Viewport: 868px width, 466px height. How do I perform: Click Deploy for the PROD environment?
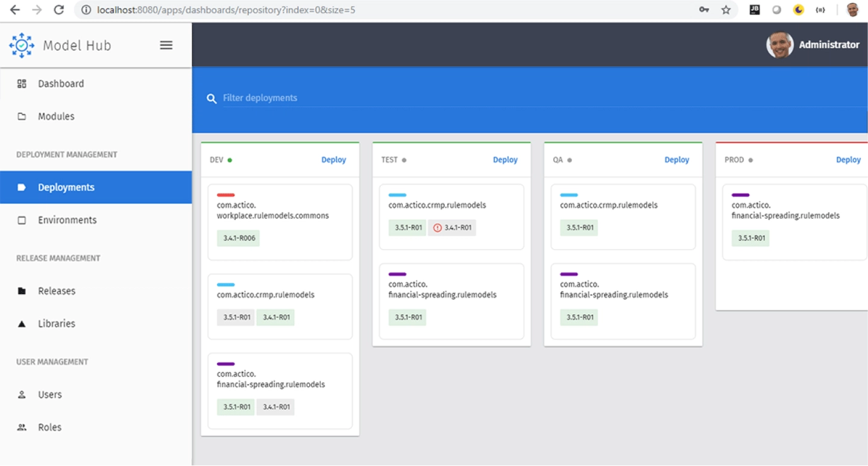tap(848, 160)
